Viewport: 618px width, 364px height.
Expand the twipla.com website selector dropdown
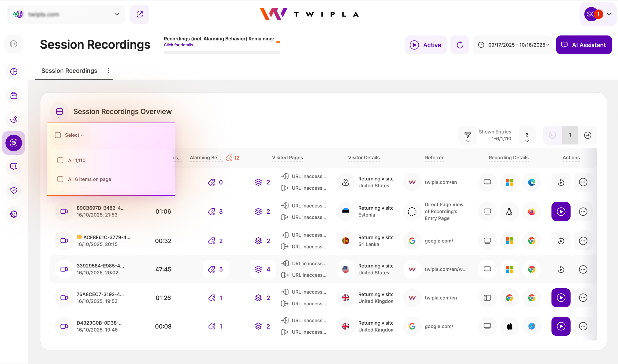point(117,14)
